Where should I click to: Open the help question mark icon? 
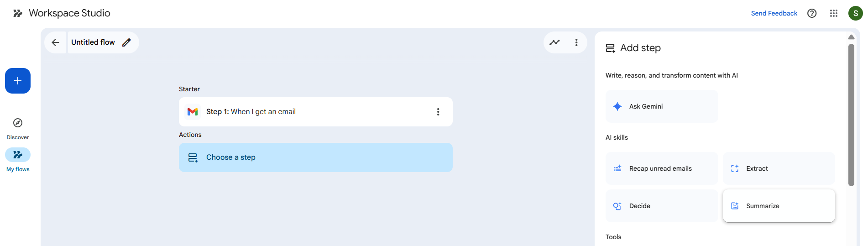(812, 13)
